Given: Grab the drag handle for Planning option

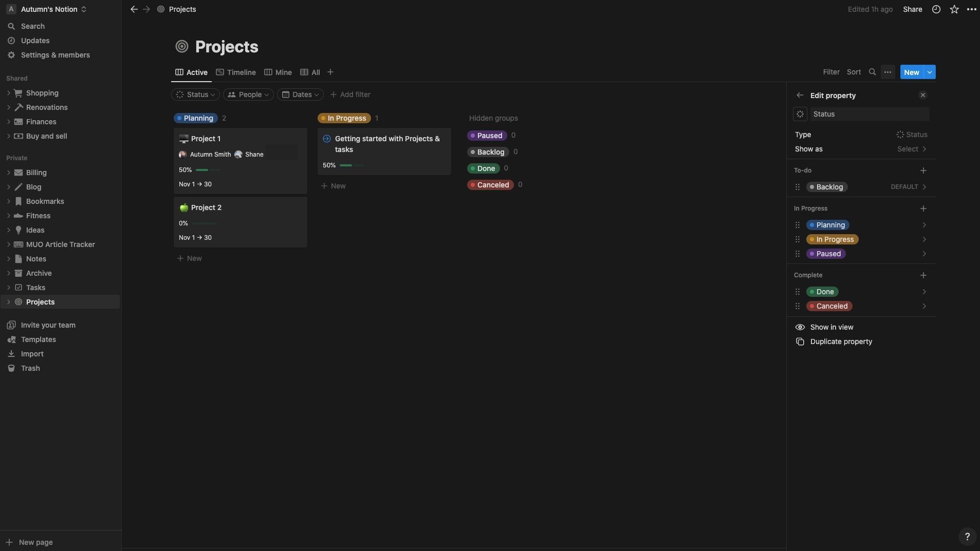Looking at the screenshot, I should (x=798, y=225).
